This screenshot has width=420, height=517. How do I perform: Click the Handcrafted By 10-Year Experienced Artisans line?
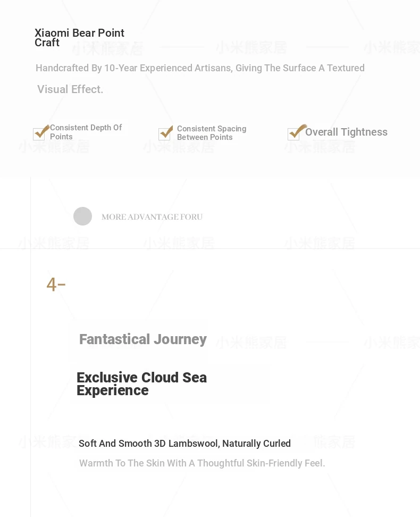tap(200, 68)
